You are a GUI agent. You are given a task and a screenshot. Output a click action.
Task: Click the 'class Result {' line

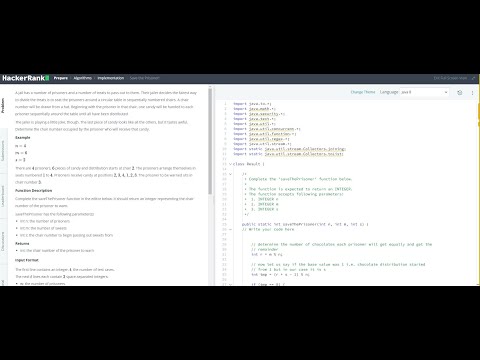coord(249,164)
